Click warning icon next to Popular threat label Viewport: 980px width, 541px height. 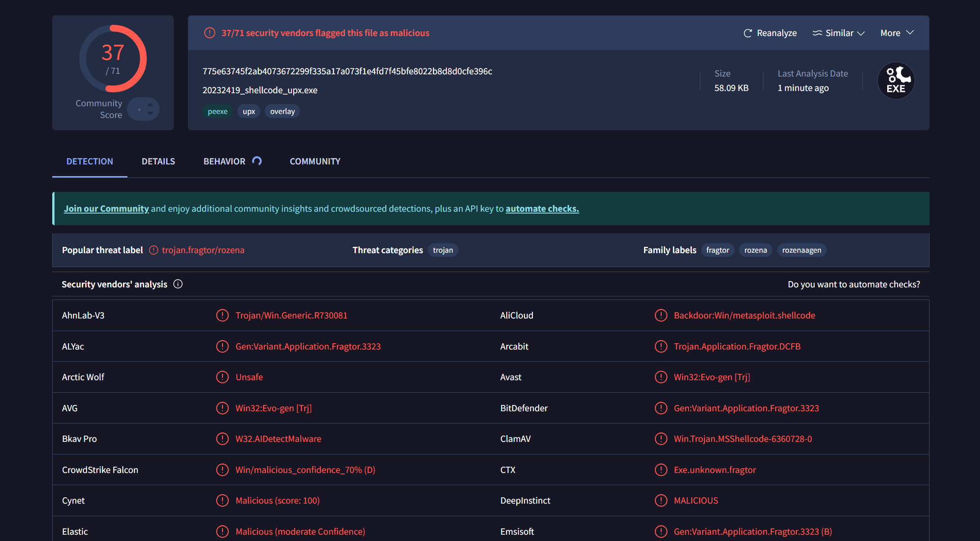pyautogui.click(x=154, y=250)
